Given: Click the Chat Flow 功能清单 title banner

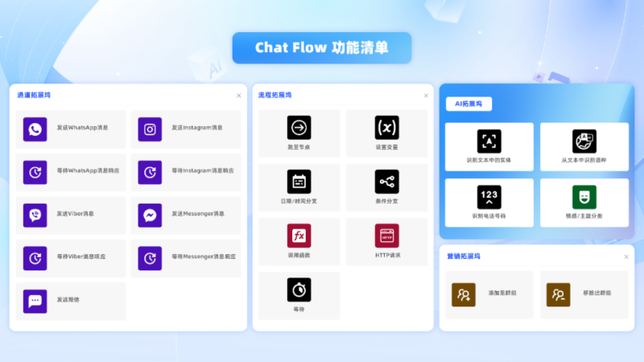Looking at the screenshot, I should [x=322, y=48].
